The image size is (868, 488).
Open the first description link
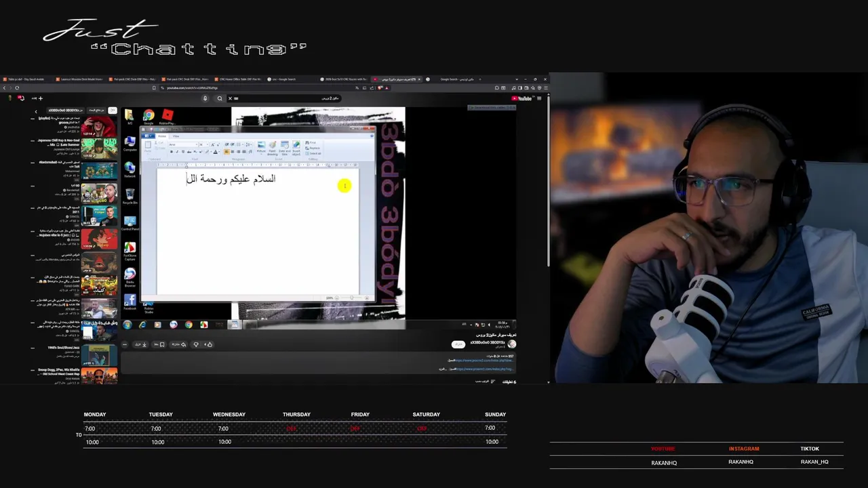[484, 360]
